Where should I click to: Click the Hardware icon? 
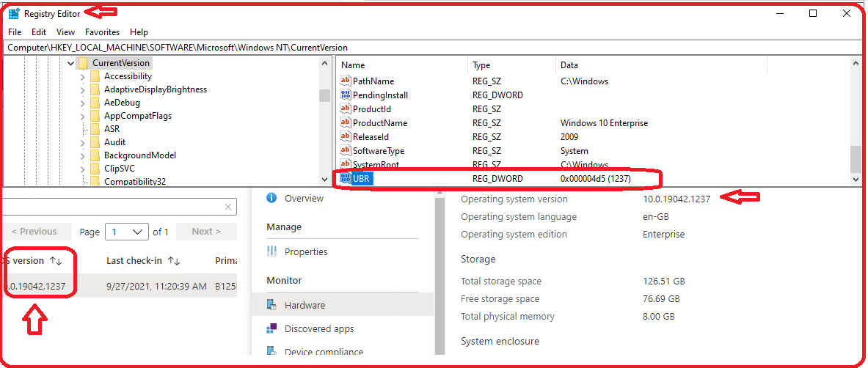coord(271,304)
